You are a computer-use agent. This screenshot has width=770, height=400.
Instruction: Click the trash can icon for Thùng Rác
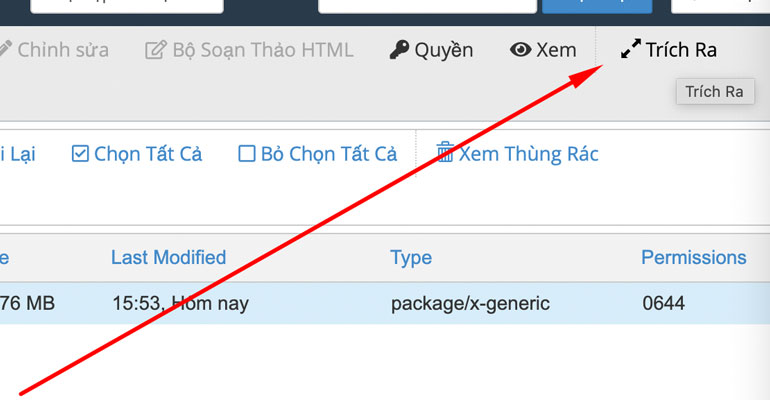[x=445, y=152]
